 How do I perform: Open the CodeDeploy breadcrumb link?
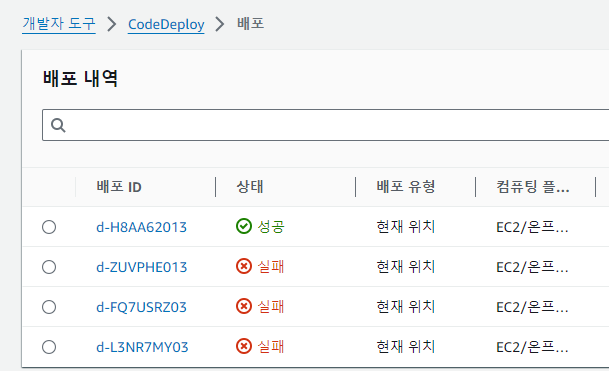166,24
